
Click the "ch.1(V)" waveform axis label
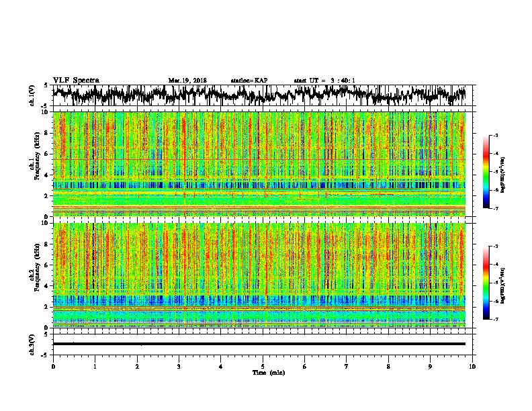click(32, 95)
